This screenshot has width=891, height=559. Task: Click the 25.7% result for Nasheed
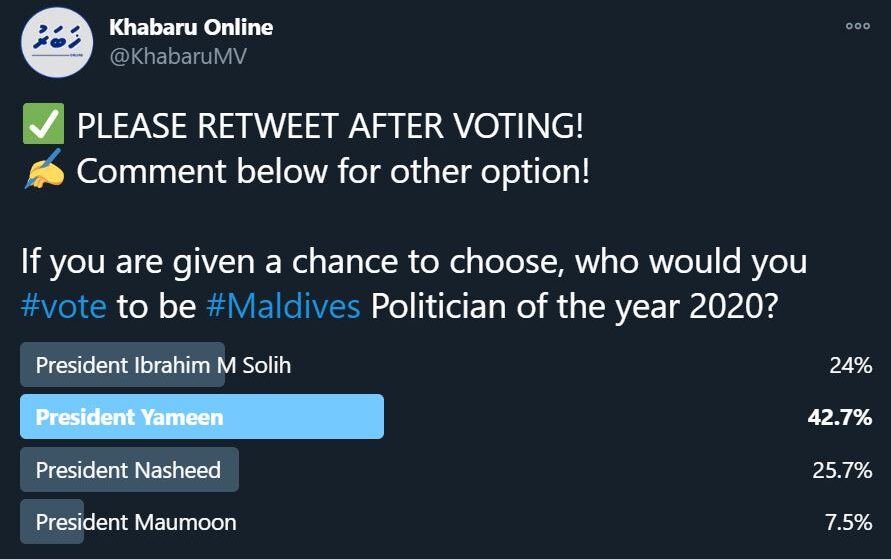point(842,470)
